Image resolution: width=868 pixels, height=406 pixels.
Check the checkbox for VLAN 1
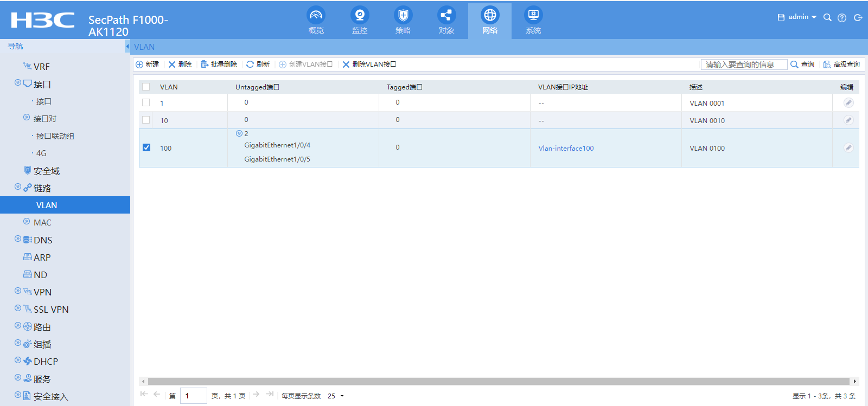click(146, 102)
